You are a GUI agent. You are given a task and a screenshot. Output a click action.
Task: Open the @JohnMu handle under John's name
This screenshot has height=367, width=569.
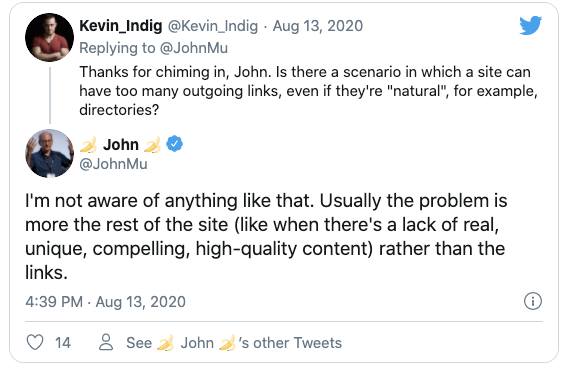[x=113, y=164]
